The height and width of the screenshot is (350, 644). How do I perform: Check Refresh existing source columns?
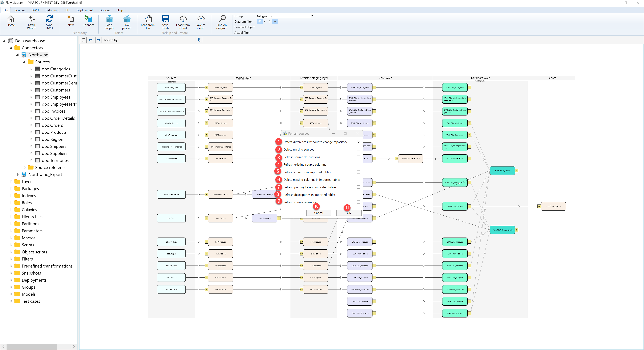[x=358, y=164]
